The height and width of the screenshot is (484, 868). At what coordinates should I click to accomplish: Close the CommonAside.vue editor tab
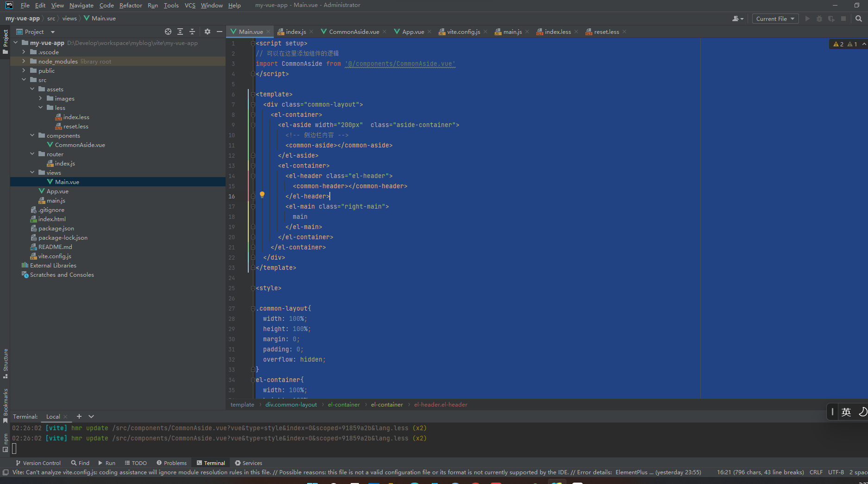click(x=384, y=32)
